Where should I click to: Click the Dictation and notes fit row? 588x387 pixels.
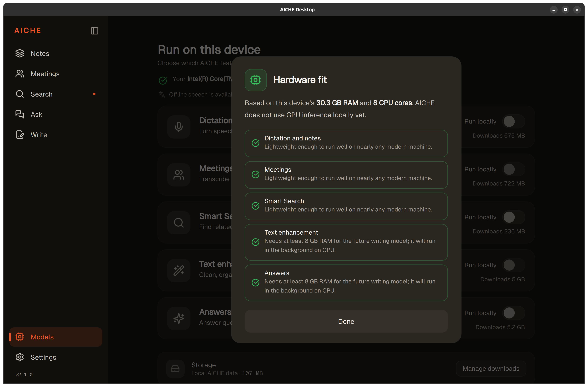346,143
